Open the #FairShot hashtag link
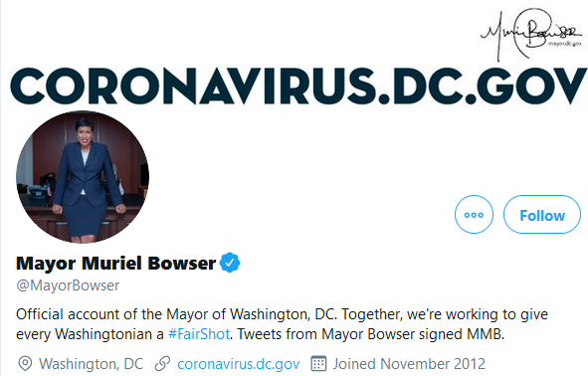Image resolution: width=588 pixels, height=376 pixels. point(199,333)
